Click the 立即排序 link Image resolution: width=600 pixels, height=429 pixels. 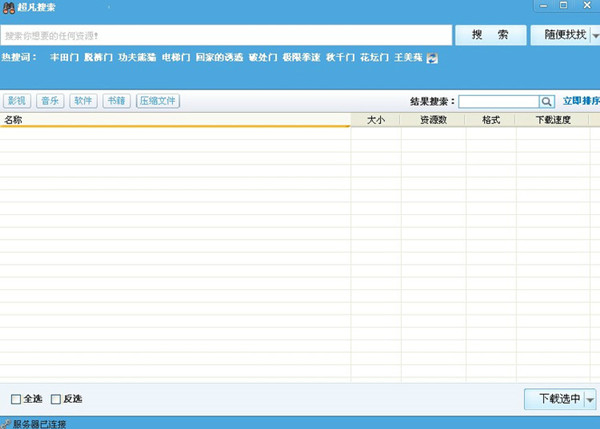pos(580,101)
